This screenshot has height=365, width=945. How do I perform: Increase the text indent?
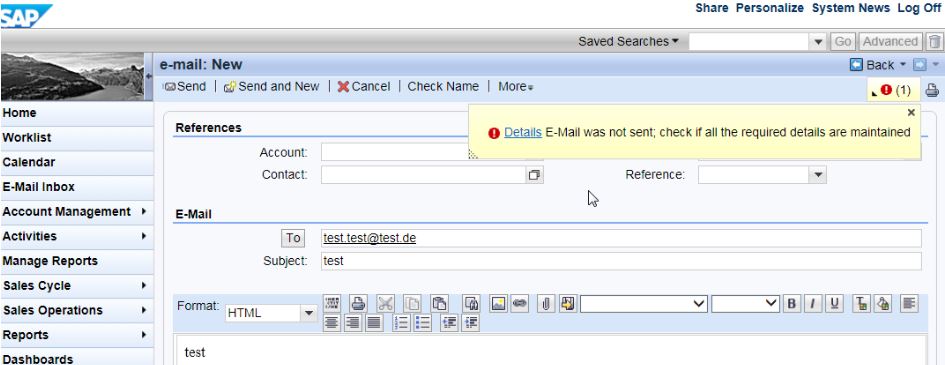click(x=471, y=323)
